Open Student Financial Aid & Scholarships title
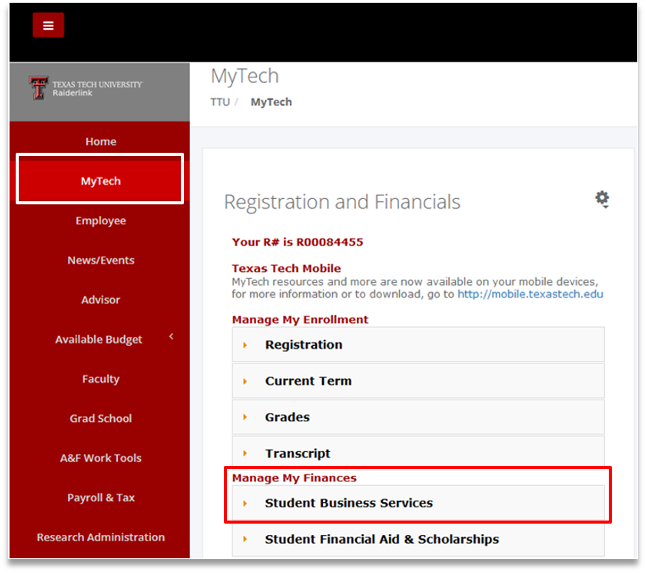 [x=382, y=539]
